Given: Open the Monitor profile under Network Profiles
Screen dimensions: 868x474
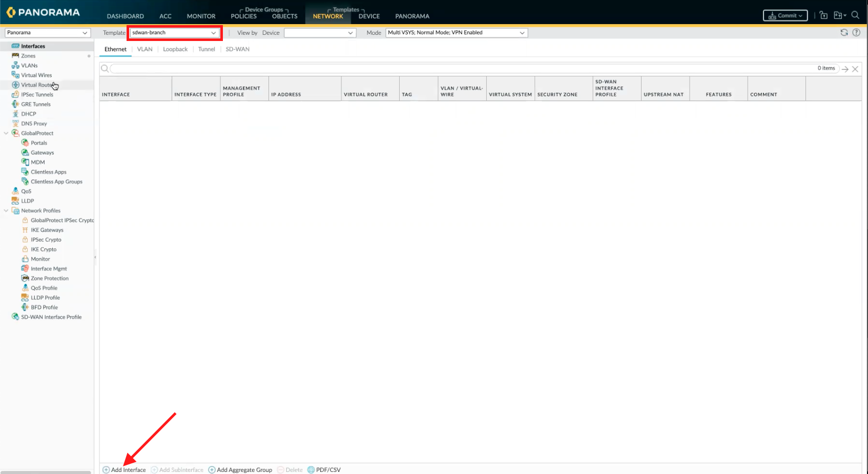Looking at the screenshot, I should coord(40,259).
